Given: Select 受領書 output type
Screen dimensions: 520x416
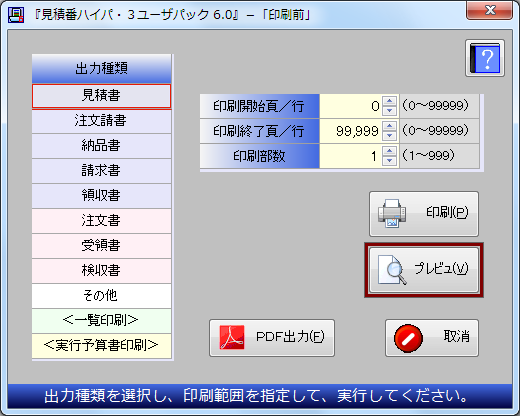Looking at the screenshot, I should coord(101,246).
